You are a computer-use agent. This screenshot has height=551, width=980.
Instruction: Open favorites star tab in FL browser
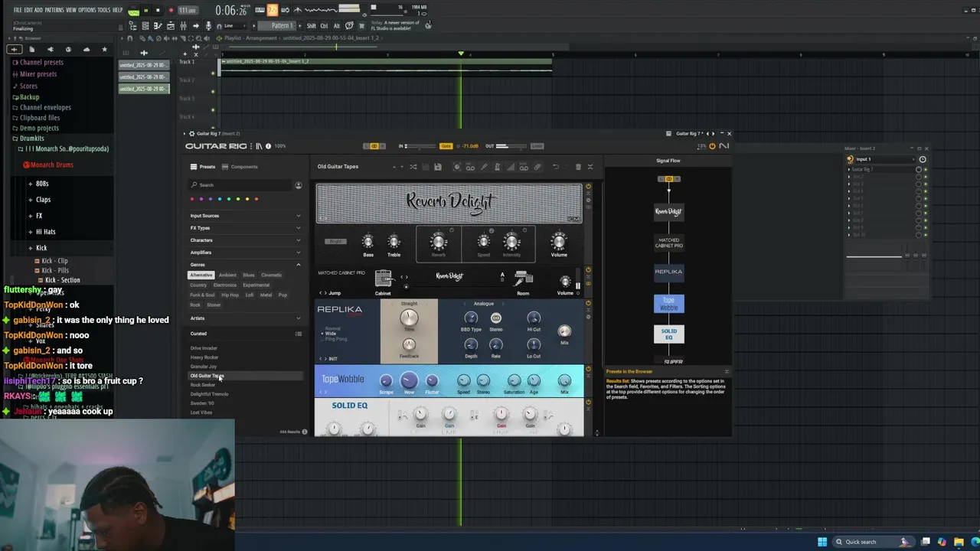coord(104,50)
